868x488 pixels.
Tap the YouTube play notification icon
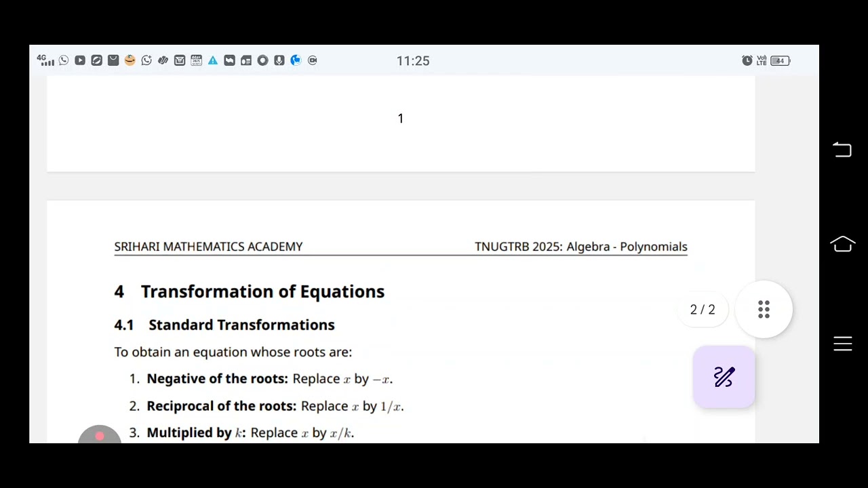pyautogui.click(x=80, y=60)
